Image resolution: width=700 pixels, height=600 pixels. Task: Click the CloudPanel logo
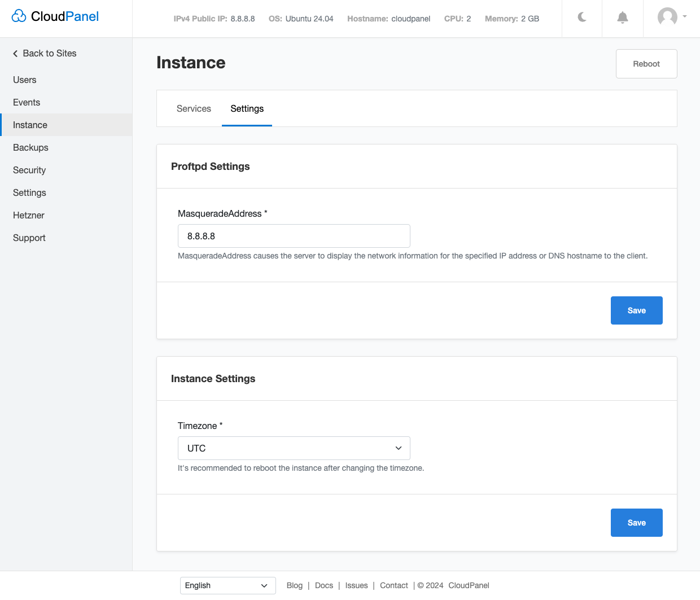[x=55, y=16]
